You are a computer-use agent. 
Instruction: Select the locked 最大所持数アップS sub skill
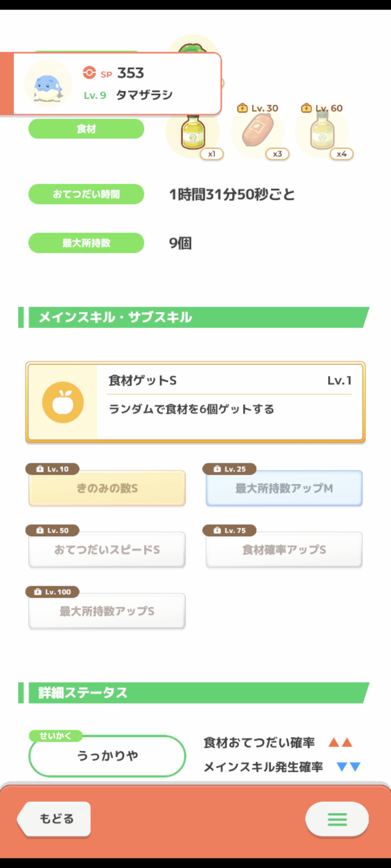point(107,611)
